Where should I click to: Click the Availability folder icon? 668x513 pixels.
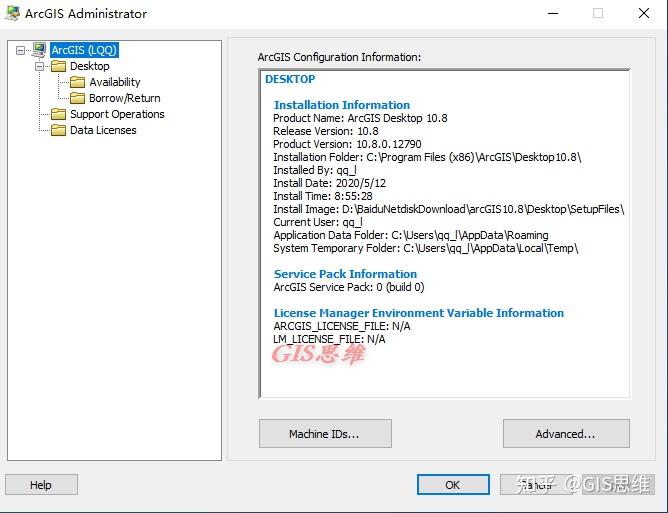coord(78,82)
